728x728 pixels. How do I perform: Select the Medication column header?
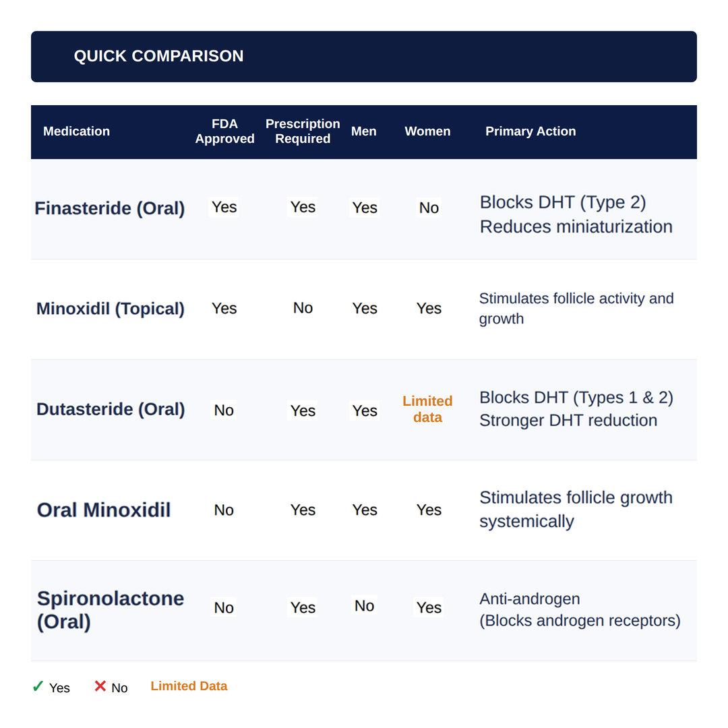(x=77, y=131)
